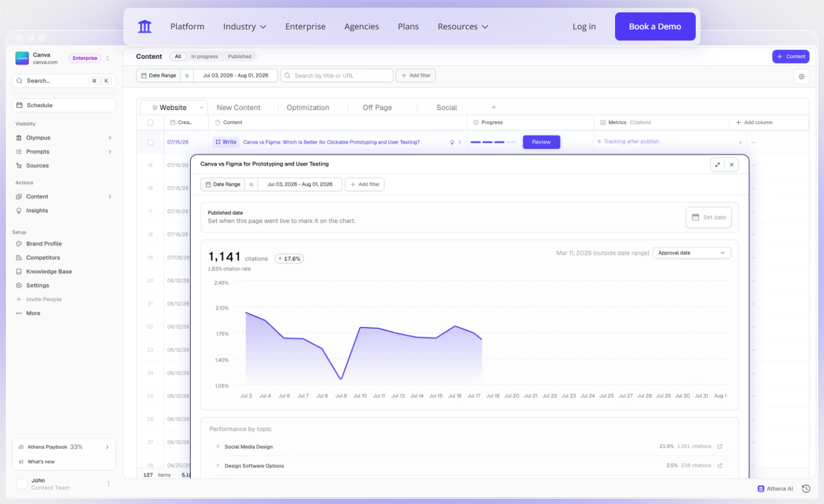The image size is (824, 504).
Task: Click the Athena temple logo in navbar
Action: [x=145, y=26]
